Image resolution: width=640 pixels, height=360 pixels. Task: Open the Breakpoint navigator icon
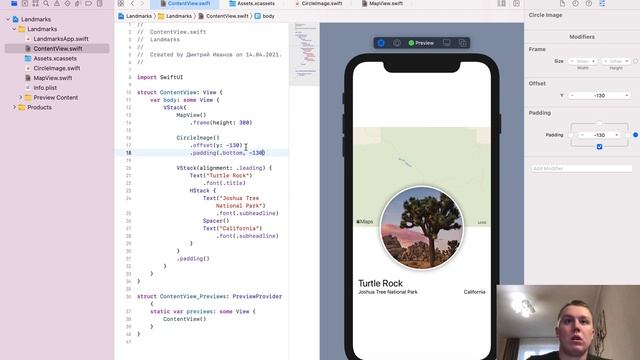(88, 3)
